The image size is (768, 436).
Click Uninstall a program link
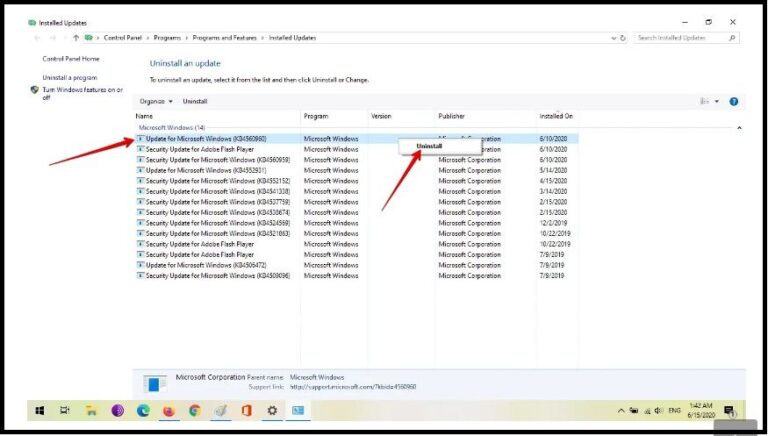pyautogui.click(x=70, y=78)
